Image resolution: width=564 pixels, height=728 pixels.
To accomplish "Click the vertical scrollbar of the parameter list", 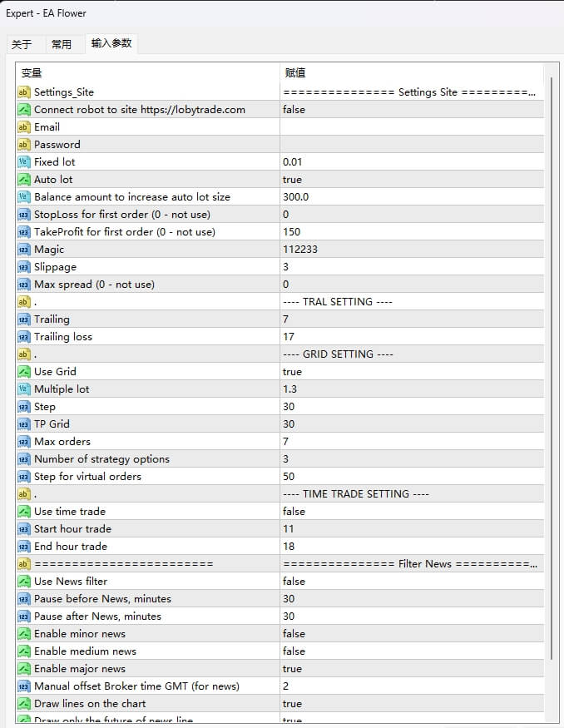I will coord(551,369).
